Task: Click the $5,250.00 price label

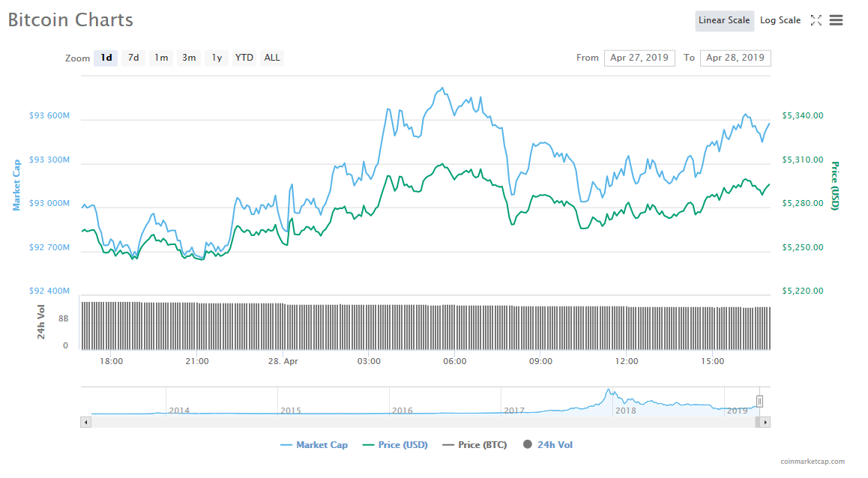Action: pyautogui.click(x=803, y=247)
